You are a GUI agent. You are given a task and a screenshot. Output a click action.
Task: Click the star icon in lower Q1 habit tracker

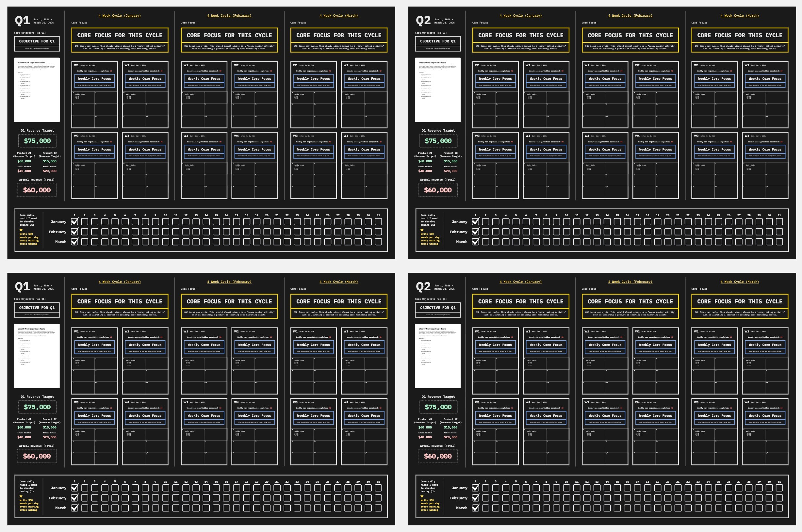tap(21, 496)
